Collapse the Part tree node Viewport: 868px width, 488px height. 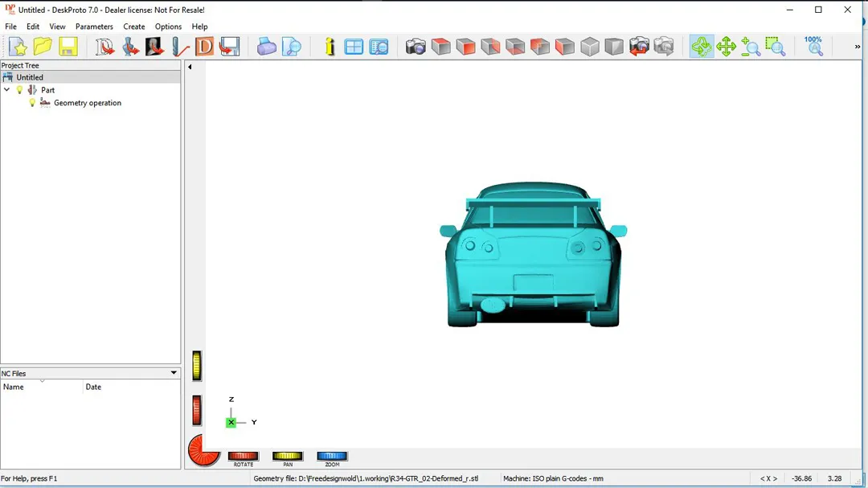click(6, 90)
